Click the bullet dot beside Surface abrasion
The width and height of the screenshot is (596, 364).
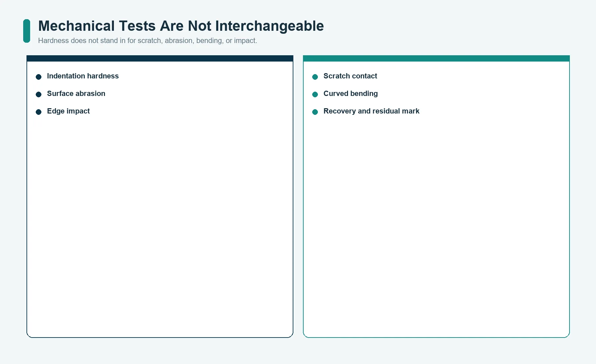38,94
